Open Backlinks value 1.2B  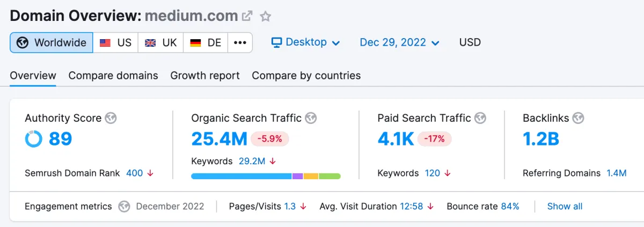(x=541, y=140)
